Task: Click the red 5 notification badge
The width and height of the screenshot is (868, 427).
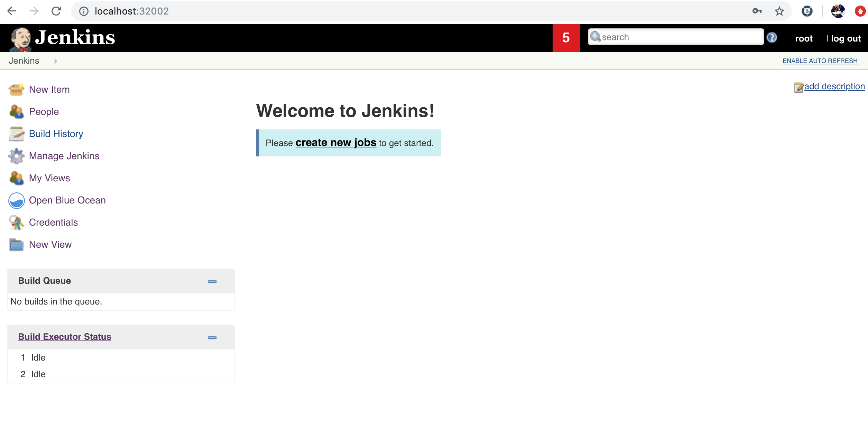Action: (x=566, y=38)
